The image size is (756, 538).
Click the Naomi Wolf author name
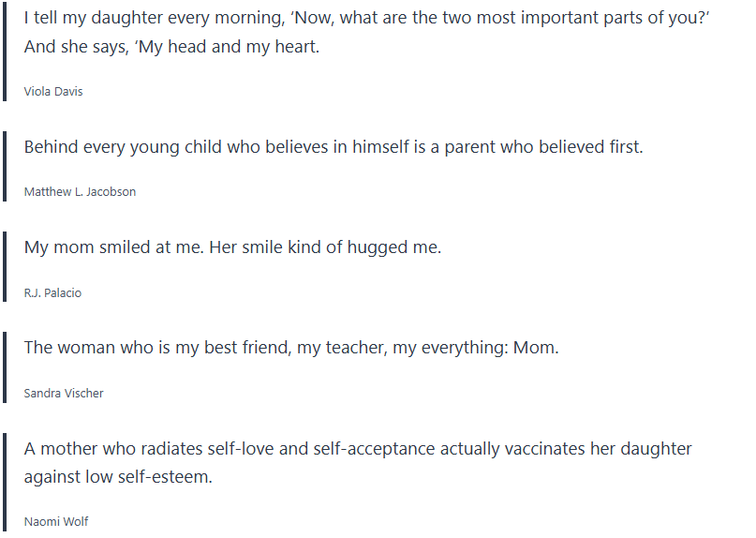(x=56, y=521)
